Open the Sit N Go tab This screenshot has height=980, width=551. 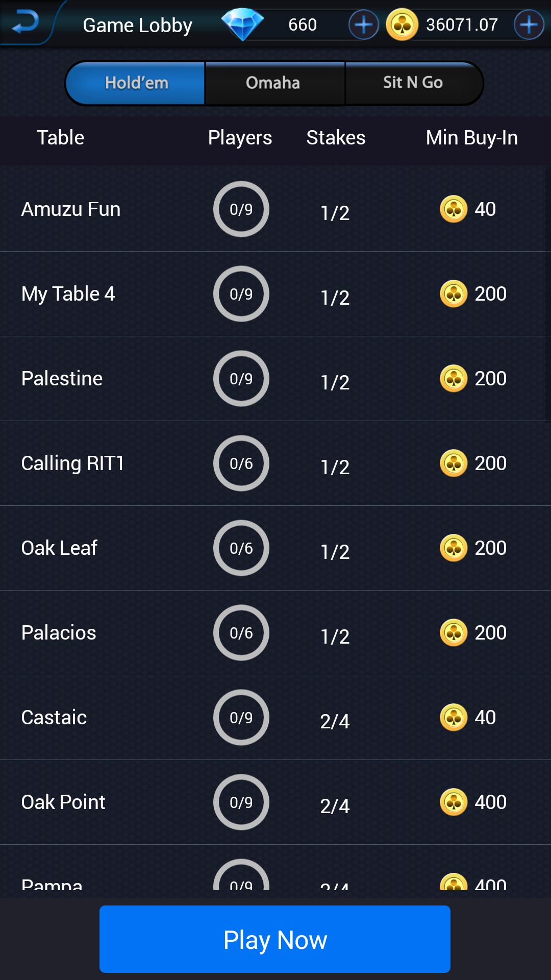point(413,83)
